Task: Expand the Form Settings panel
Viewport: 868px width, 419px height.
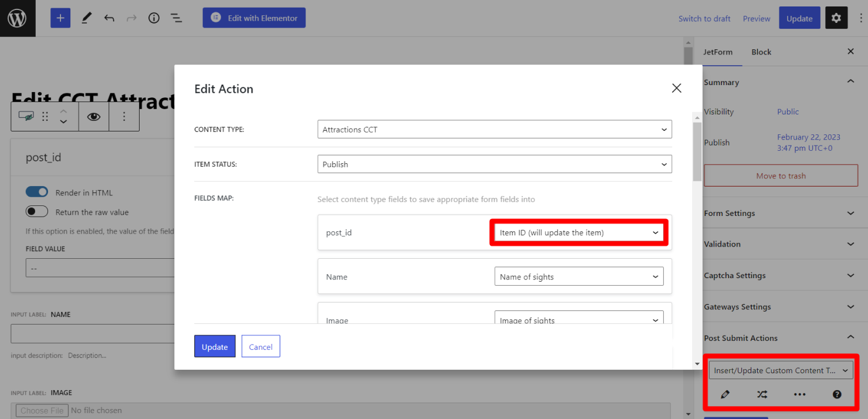Action: [x=779, y=214]
